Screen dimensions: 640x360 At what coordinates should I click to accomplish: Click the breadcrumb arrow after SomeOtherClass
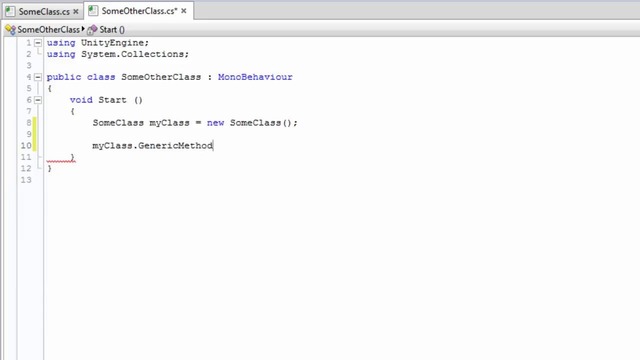click(x=83, y=29)
